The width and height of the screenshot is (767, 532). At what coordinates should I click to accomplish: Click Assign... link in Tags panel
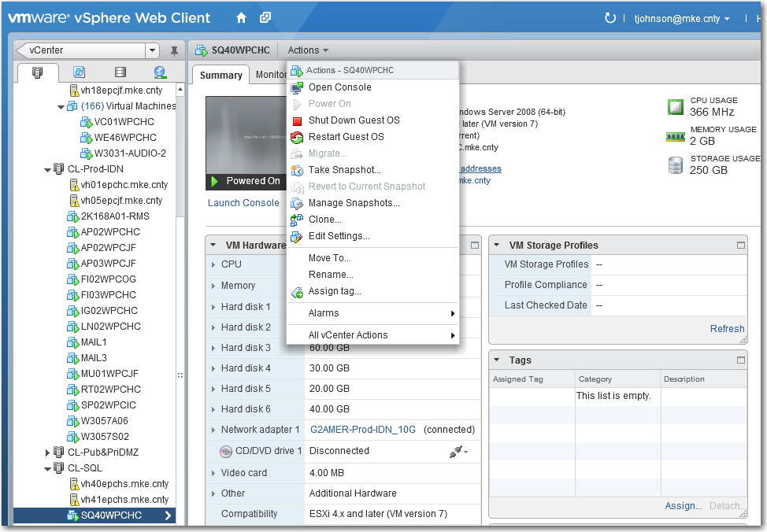coord(683,505)
